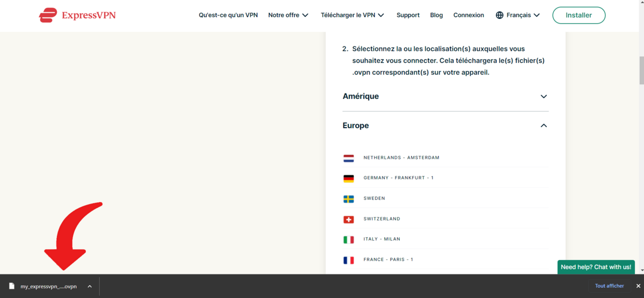Download Netherlands - Amsterdam config

point(401,158)
